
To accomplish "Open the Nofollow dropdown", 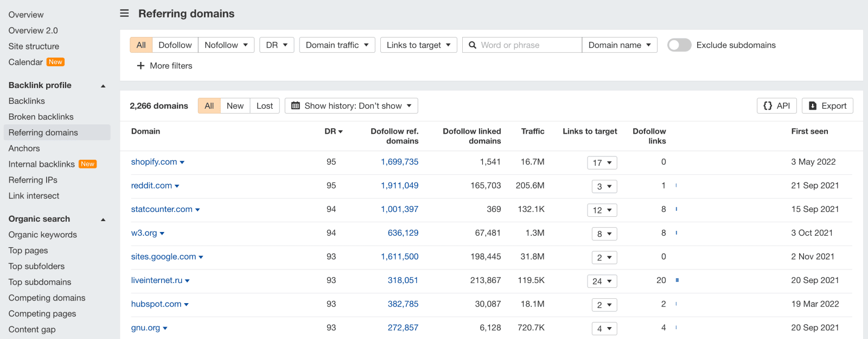I will pos(226,45).
